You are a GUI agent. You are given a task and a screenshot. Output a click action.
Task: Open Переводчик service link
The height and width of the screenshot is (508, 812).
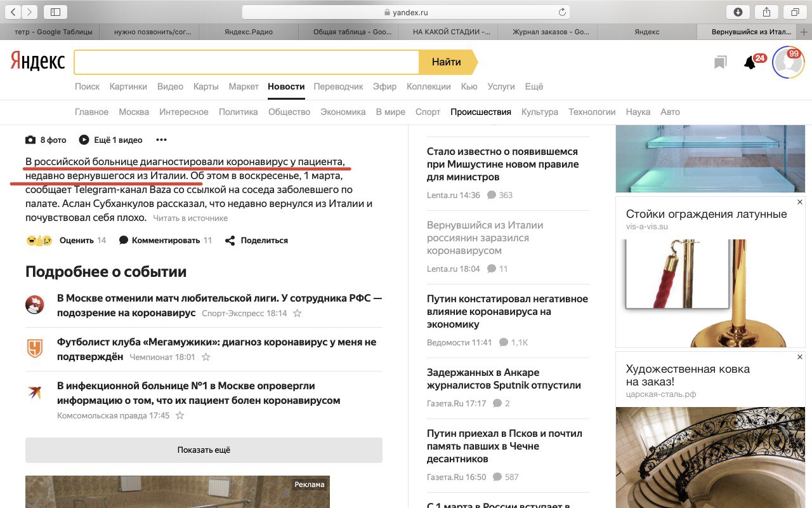click(x=338, y=86)
